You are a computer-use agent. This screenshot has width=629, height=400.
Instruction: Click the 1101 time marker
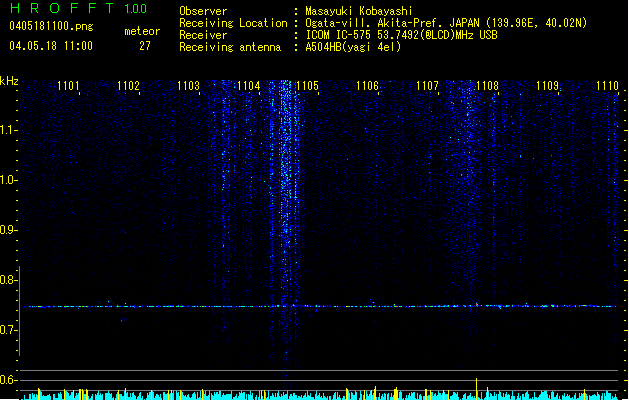tap(69, 86)
